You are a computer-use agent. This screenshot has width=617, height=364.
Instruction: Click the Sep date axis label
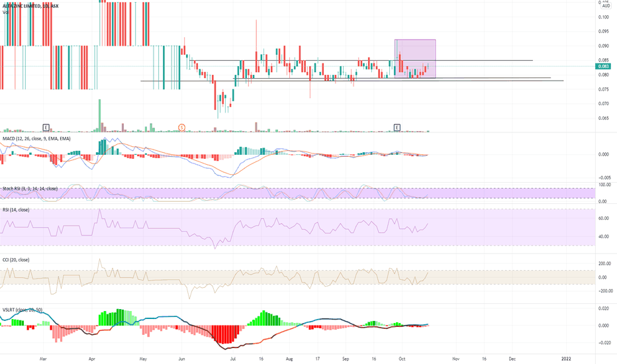pyautogui.click(x=346, y=359)
